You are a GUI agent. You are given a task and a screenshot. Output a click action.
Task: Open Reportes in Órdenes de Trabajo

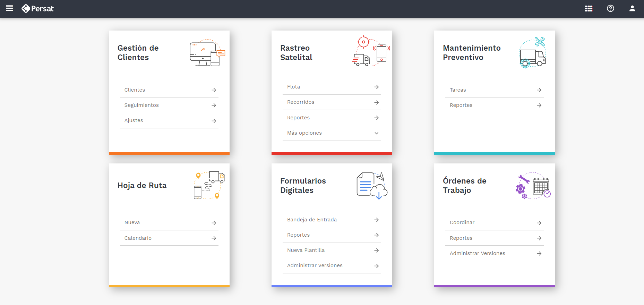point(495,238)
